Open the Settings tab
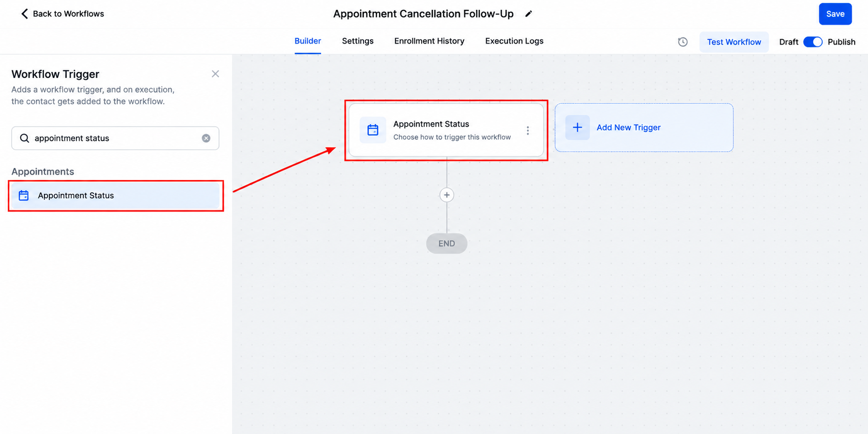 (x=358, y=41)
